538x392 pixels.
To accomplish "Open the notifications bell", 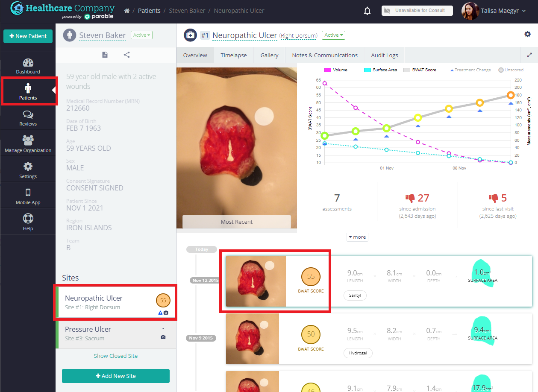I will point(367,11).
